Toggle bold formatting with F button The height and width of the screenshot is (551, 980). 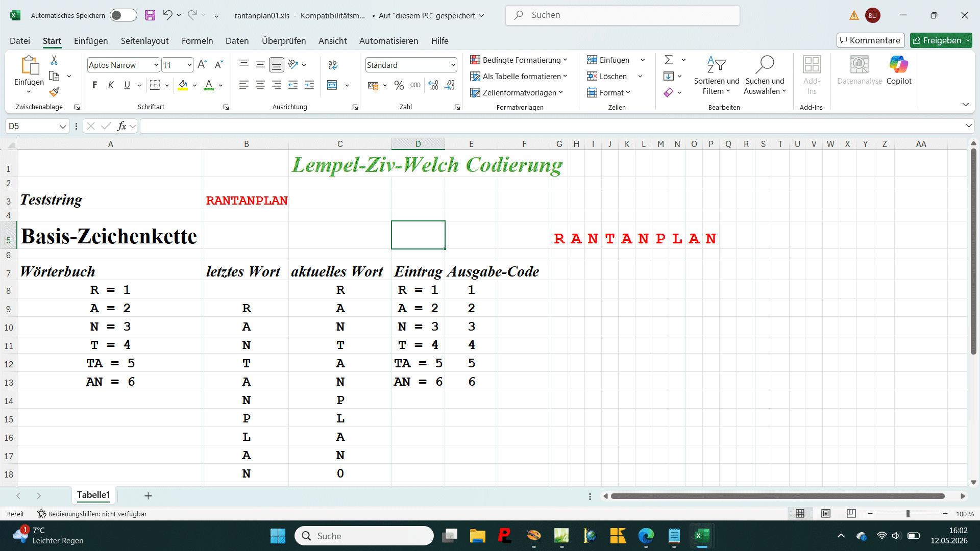coord(94,85)
